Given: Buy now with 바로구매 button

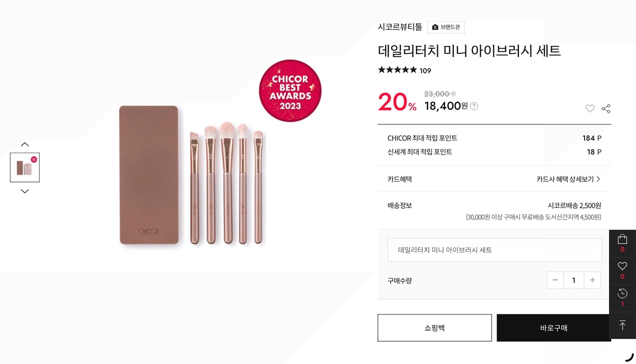Looking at the screenshot, I should point(554,328).
